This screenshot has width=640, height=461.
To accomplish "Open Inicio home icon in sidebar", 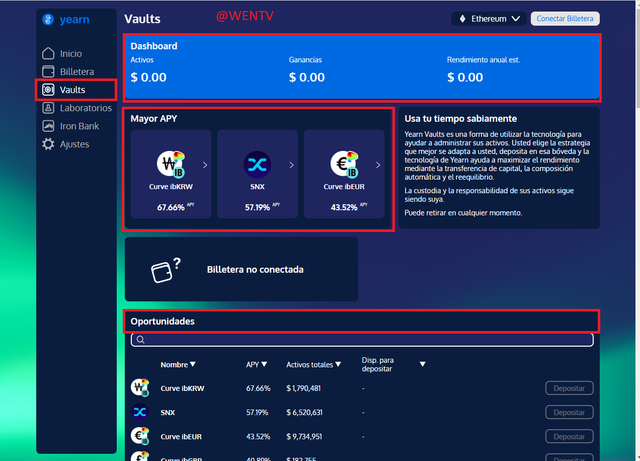I will (48, 53).
